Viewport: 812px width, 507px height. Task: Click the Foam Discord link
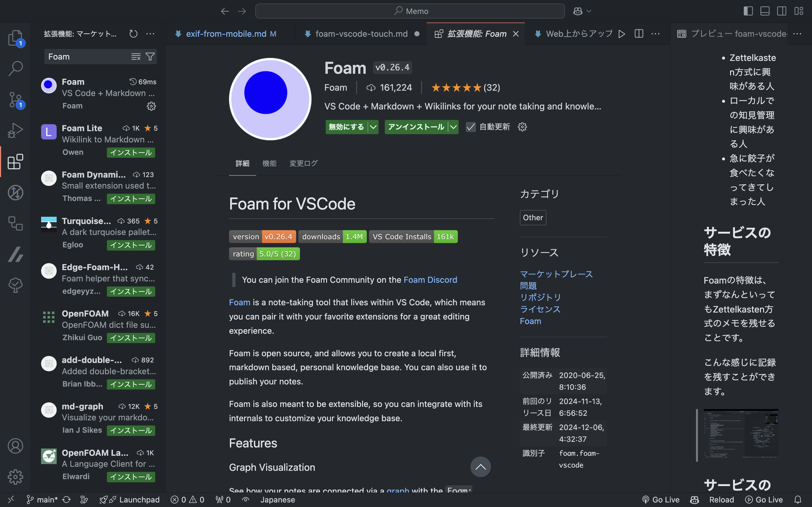point(430,279)
